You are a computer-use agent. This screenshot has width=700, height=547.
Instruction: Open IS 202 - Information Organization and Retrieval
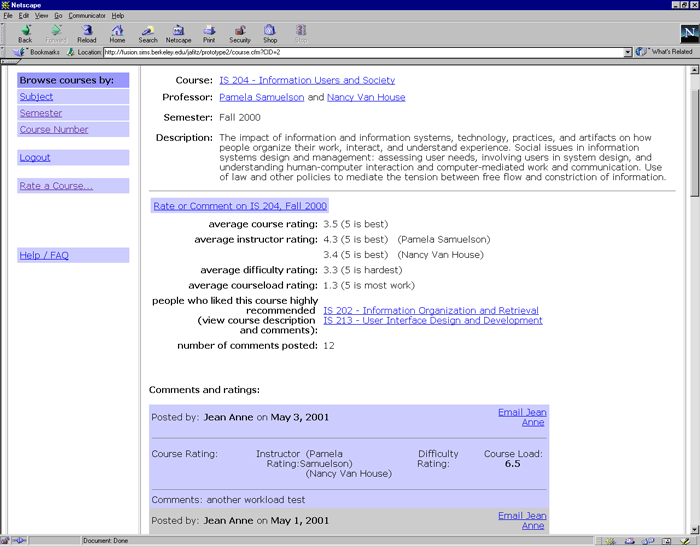[431, 310]
